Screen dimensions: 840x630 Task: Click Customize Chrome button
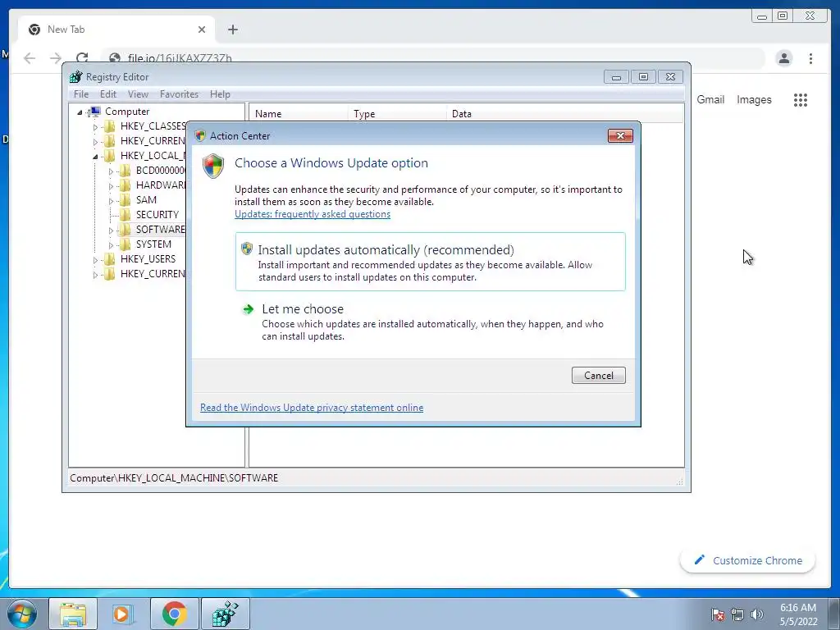[747, 560]
